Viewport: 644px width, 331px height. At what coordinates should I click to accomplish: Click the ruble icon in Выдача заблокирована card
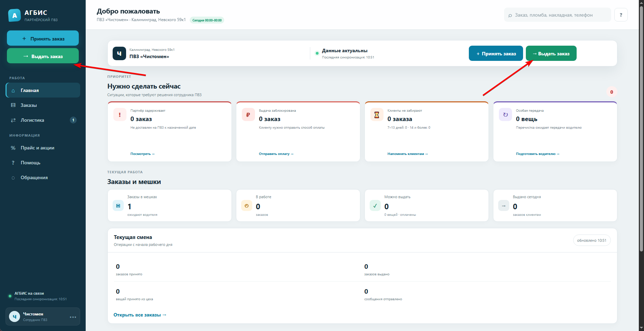(x=248, y=114)
